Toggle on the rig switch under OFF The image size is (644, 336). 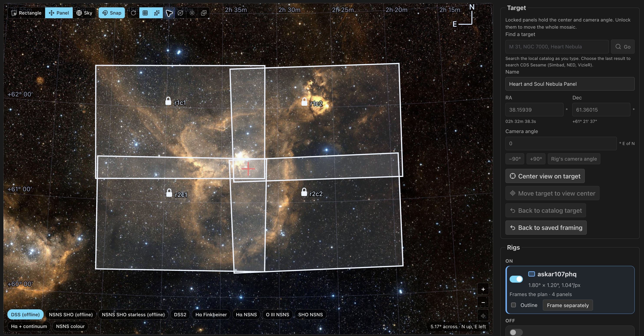(x=516, y=332)
